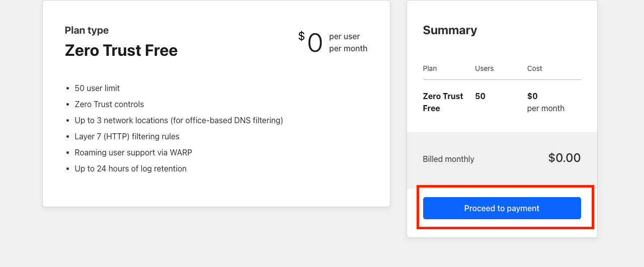
Task: Click the Summary heading
Action: coord(450,30)
